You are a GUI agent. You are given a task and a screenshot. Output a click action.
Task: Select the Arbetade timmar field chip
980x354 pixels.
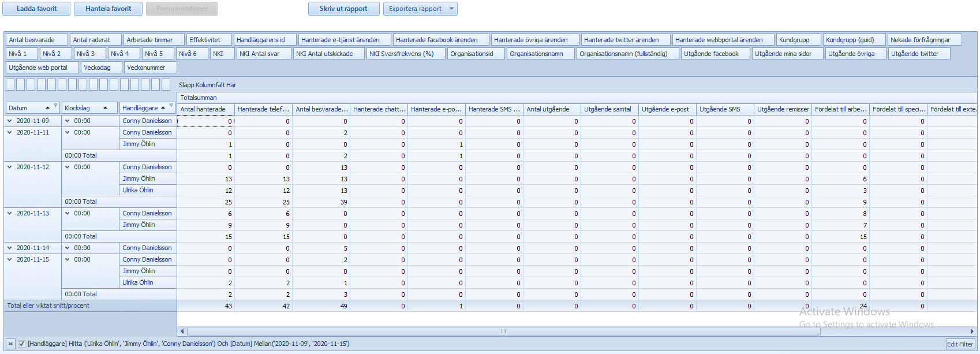154,40
